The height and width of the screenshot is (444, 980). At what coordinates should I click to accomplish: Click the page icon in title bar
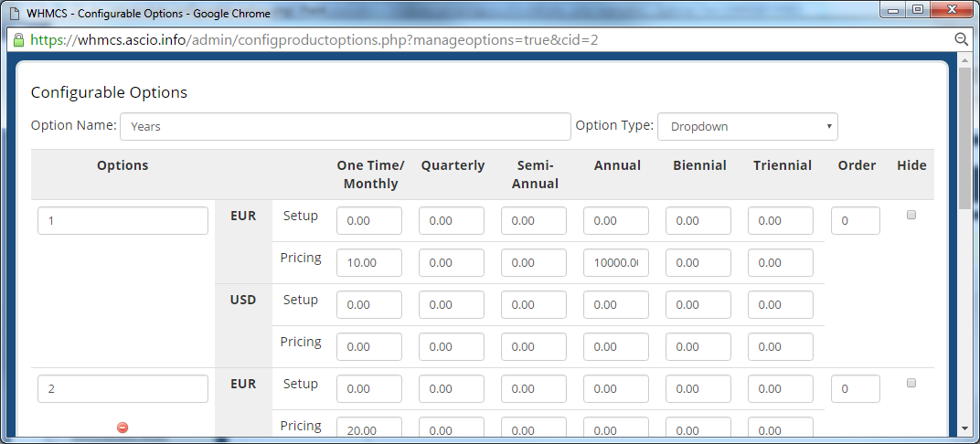(x=15, y=14)
